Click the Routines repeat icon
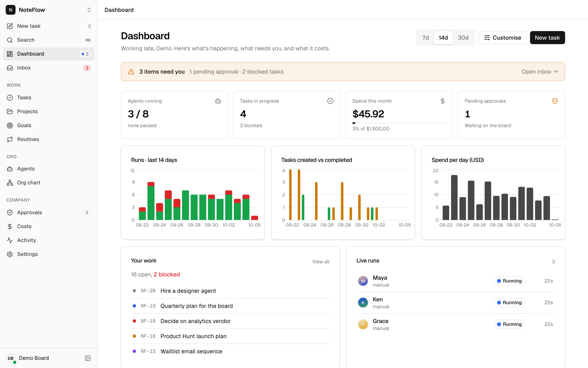Image resolution: width=588 pixels, height=368 pixels. [x=10, y=139]
